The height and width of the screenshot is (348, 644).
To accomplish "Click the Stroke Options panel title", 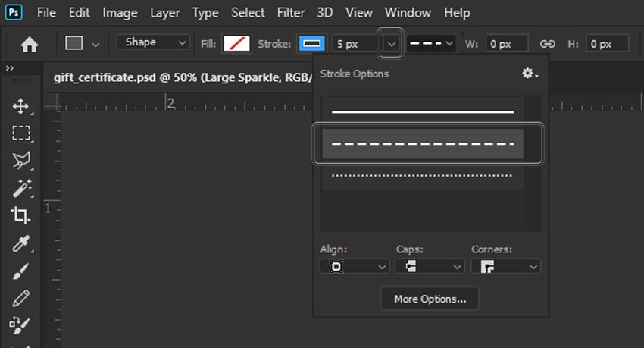I will tap(355, 74).
